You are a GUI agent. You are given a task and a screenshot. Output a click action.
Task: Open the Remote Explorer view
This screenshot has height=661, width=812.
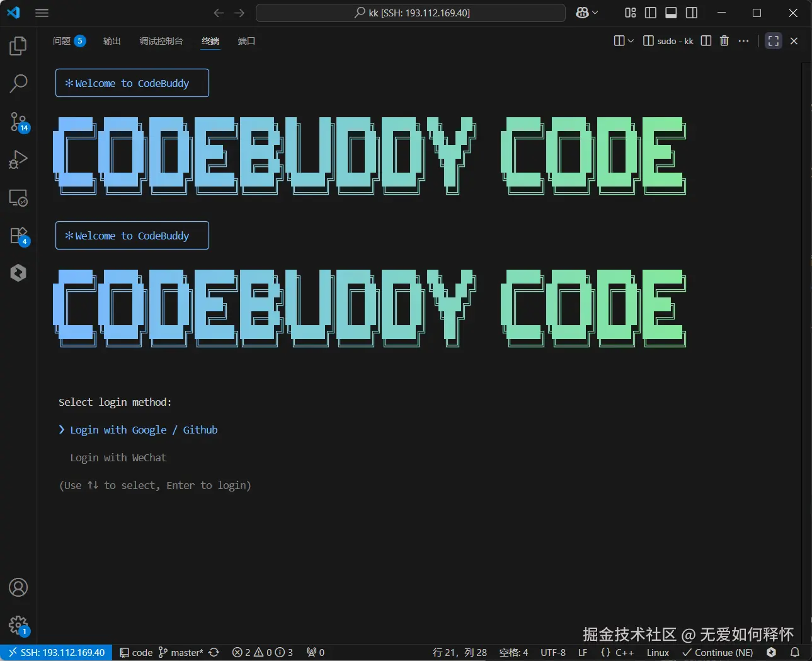18,198
